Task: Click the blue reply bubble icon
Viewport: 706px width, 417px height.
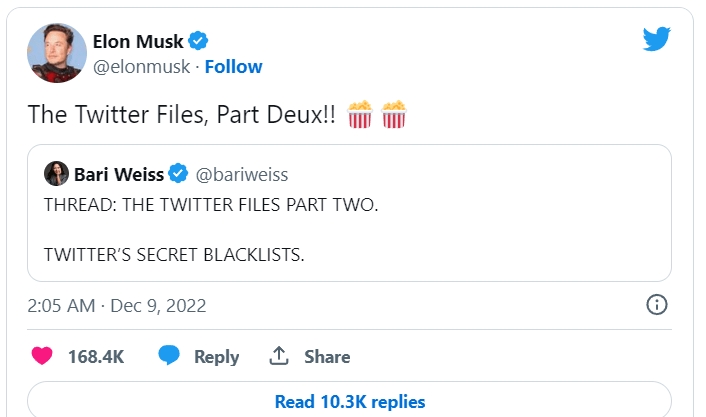Action: click(169, 356)
